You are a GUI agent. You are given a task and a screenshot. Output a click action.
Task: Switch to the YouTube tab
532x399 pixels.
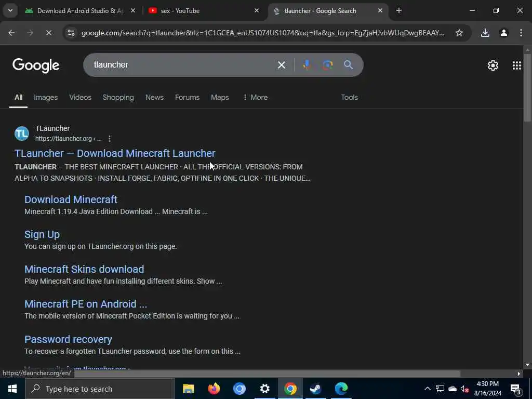pos(204,11)
